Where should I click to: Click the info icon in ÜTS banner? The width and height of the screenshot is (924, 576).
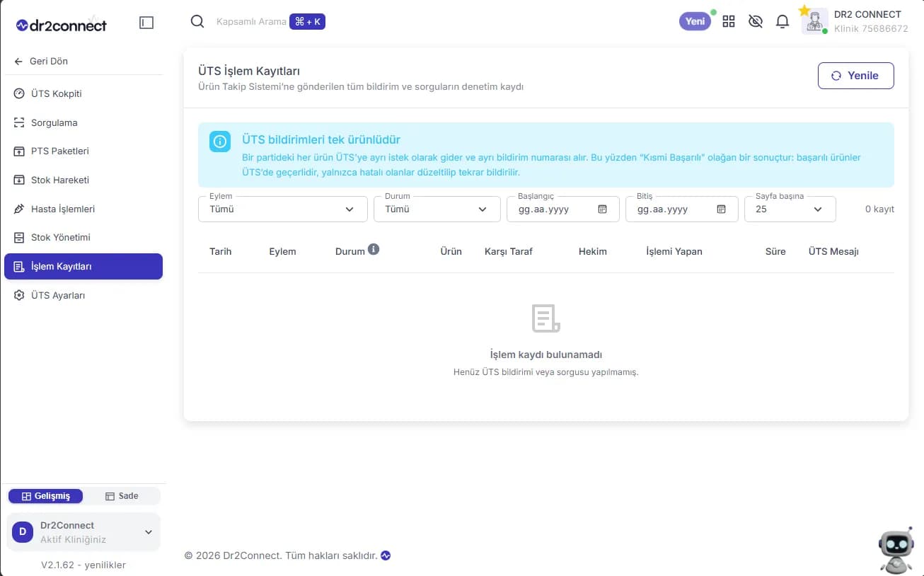tap(220, 141)
